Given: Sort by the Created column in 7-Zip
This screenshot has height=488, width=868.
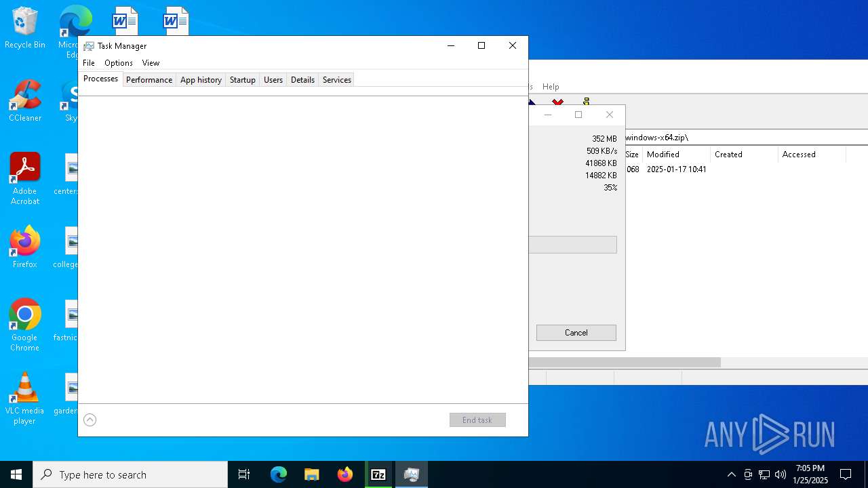Looking at the screenshot, I should tap(744, 155).
